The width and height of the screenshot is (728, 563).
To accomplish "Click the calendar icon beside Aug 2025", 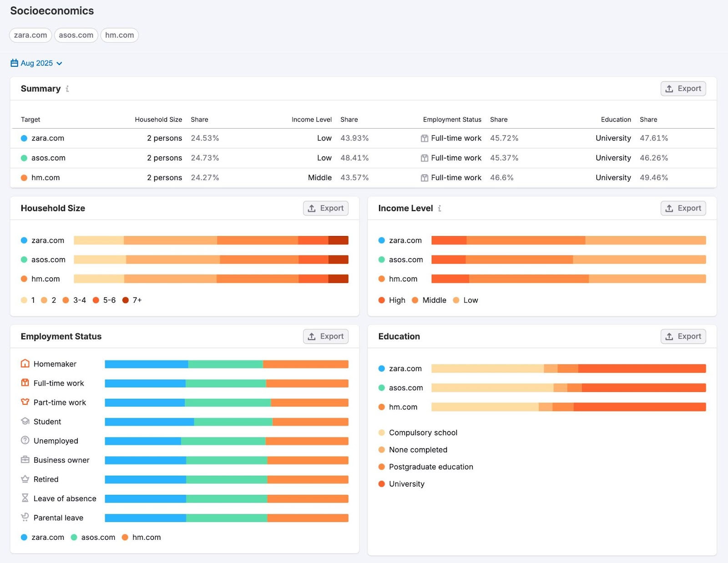I will (15, 63).
